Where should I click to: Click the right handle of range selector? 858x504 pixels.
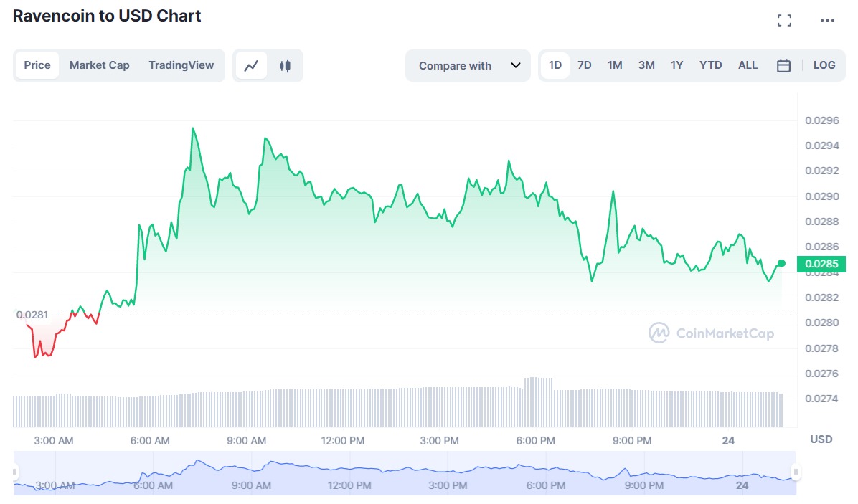coord(796,472)
